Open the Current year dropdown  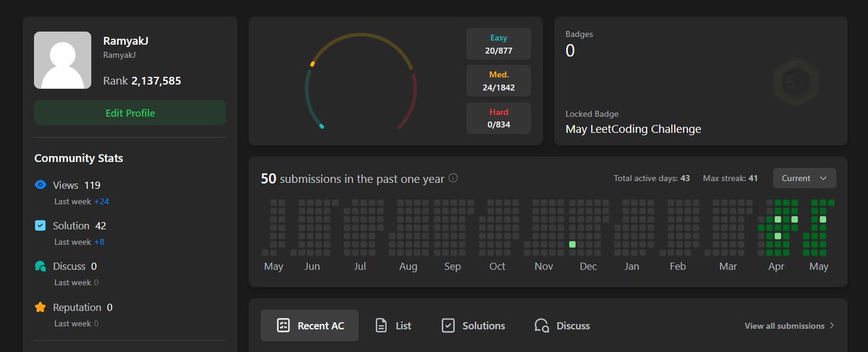804,178
